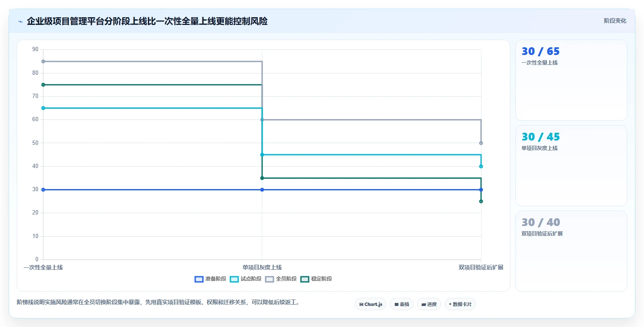
Task: Click the y-axis tick label 10
Action: coord(35,236)
